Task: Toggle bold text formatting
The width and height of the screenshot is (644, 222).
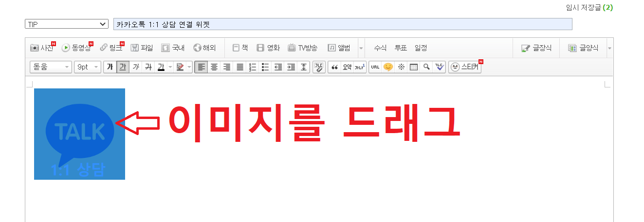Action: [110, 67]
